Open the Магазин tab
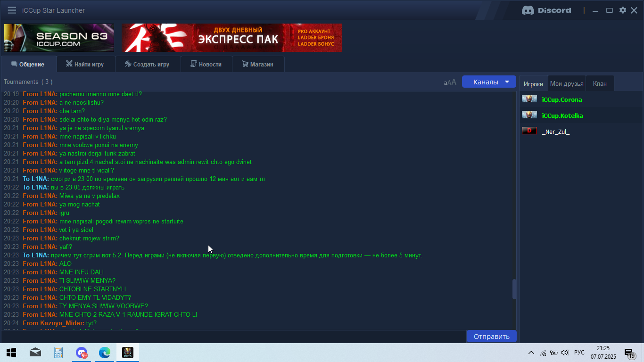 pyautogui.click(x=258, y=65)
